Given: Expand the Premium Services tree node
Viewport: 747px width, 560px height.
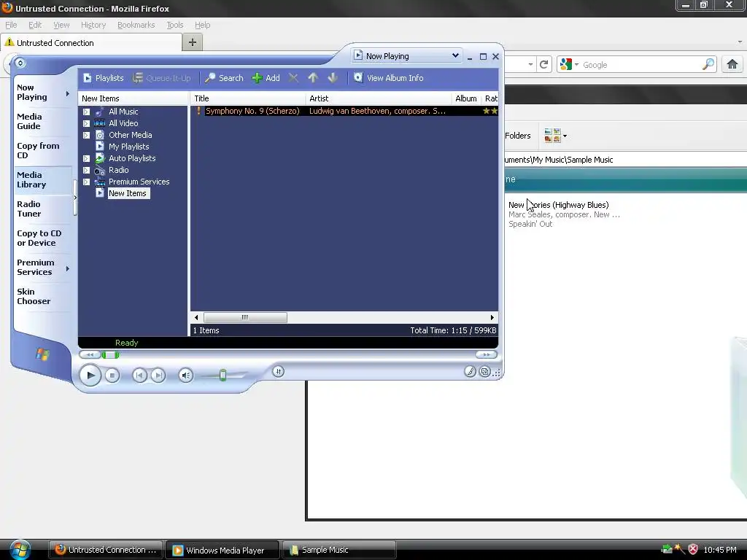Looking at the screenshot, I should 86,182.
